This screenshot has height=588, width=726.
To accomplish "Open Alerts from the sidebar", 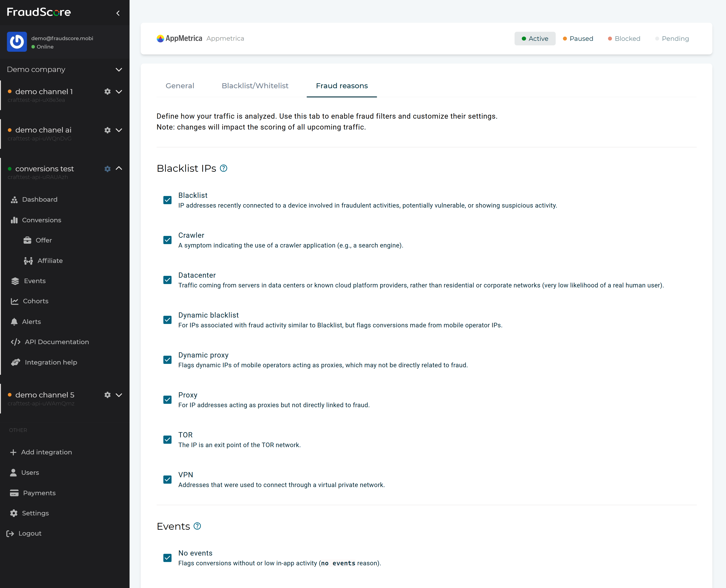I will [x=31, y=321].
